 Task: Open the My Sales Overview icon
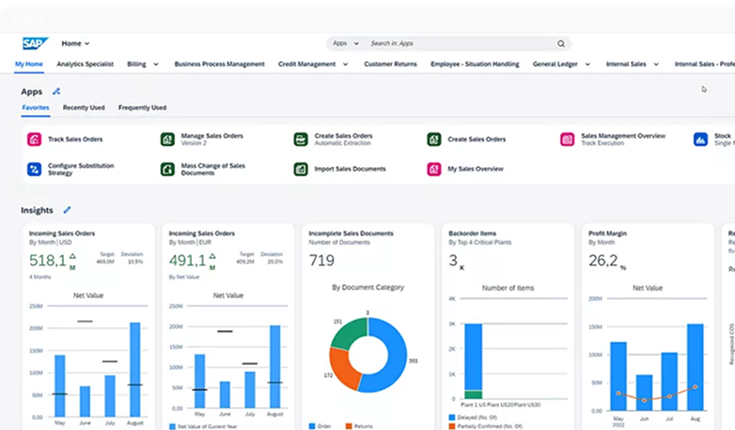tap(434, 169)
